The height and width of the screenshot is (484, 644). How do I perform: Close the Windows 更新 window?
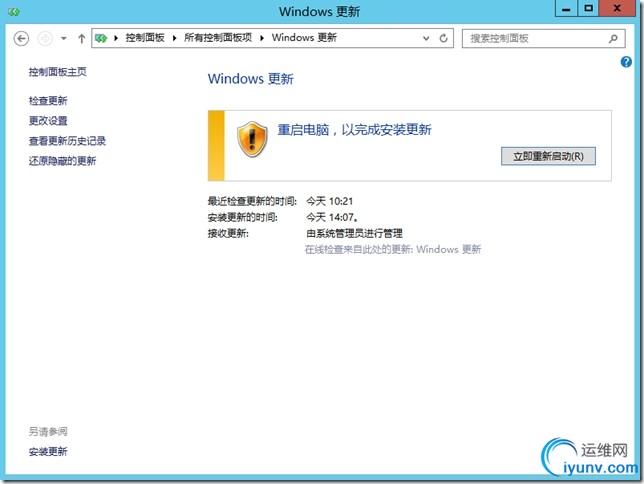[x=616, y=8]
